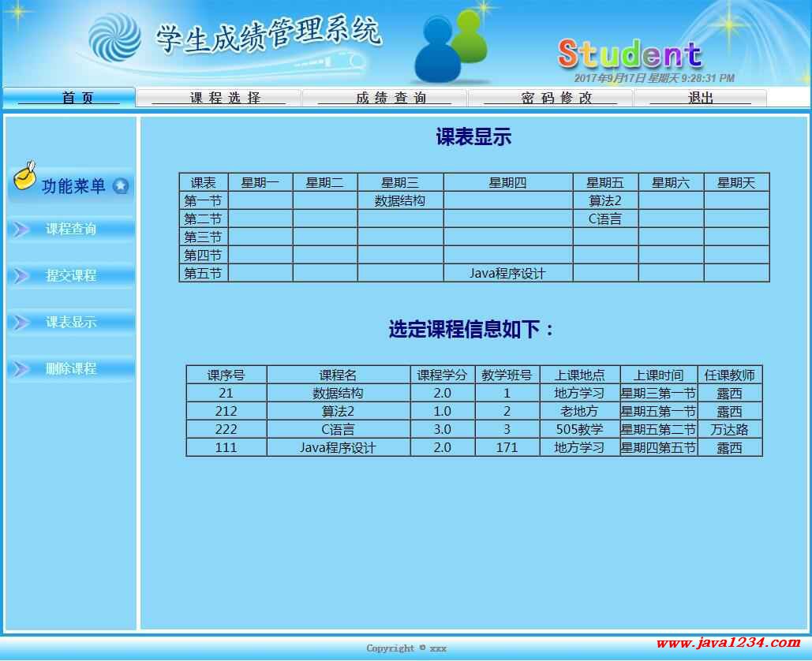Click the hand icon beside 功能菜单
This screenshot has width=812, height=661.
(25, 177)
